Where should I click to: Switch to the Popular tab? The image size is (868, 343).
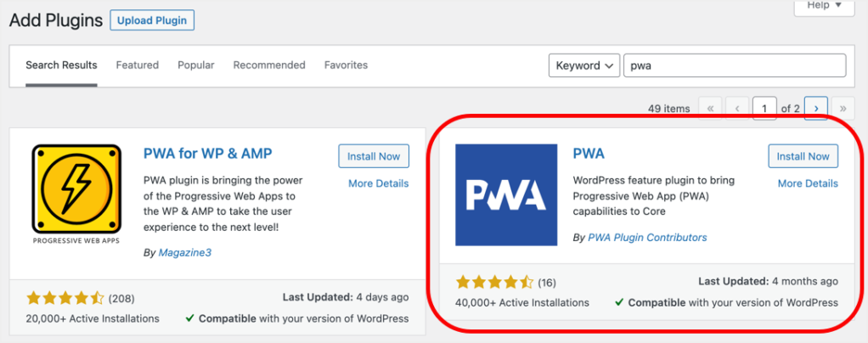point(195,65)
